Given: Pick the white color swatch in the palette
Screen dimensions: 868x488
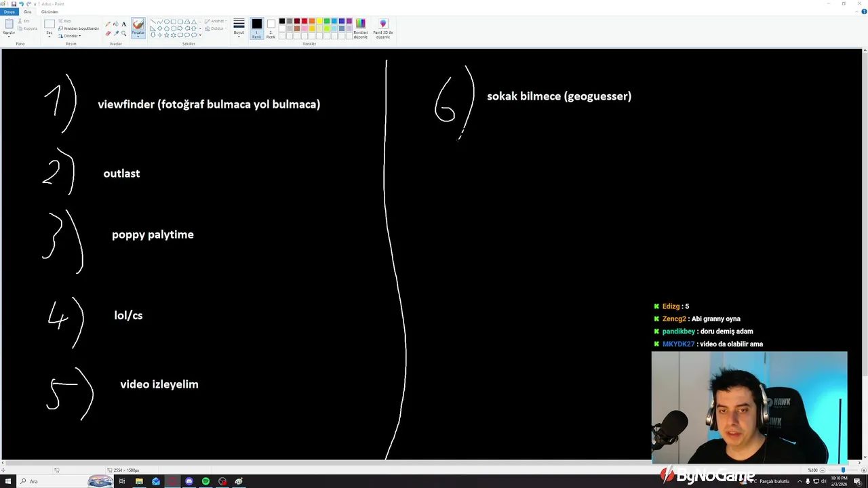Looking at the screenshot, I should [x=282, y=28].
